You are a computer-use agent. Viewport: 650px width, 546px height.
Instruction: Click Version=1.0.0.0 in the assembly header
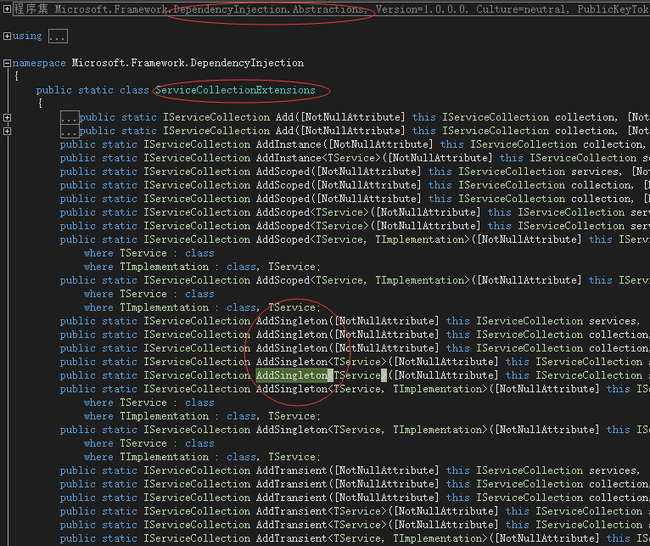(x=420, y=9)
